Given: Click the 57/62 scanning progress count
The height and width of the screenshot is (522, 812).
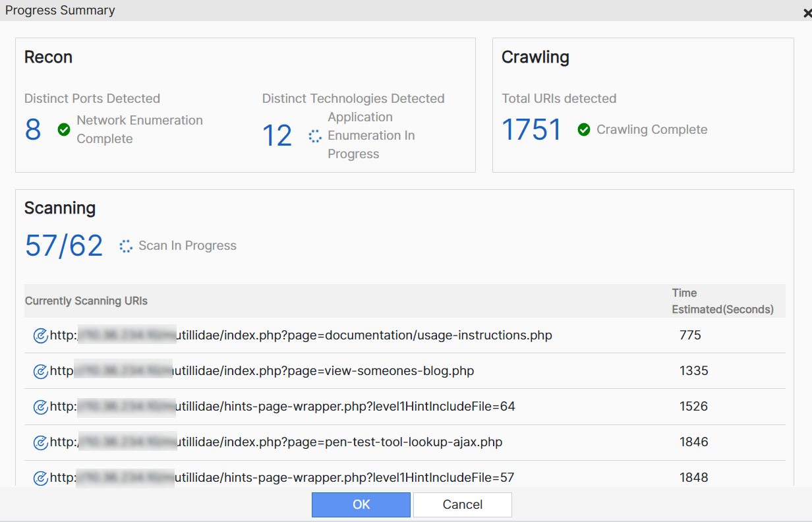Looking at the screenshot, I should tap(64, 246).
